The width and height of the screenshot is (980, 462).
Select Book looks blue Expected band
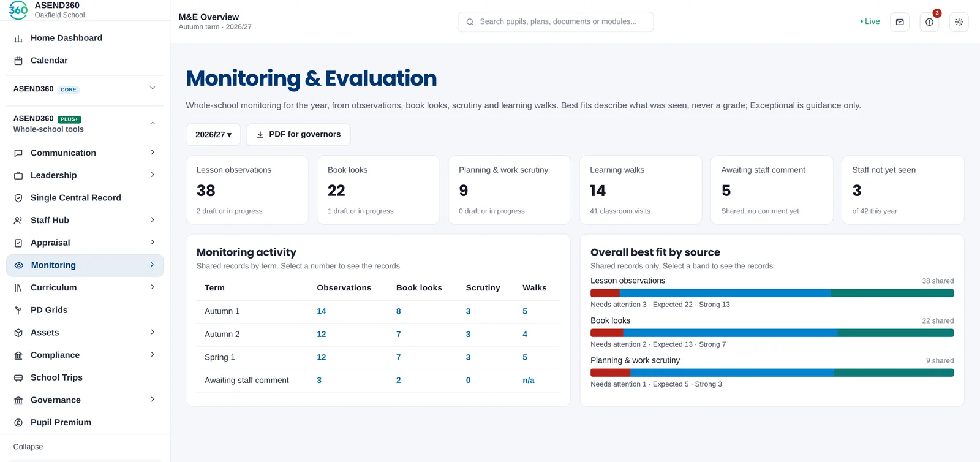point(730,333)
